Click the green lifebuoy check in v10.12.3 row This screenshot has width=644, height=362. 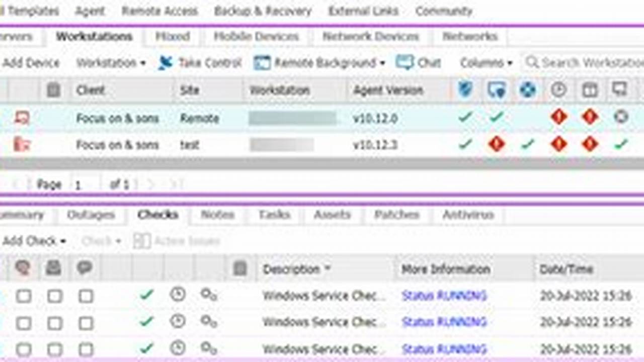pos(528,144)
